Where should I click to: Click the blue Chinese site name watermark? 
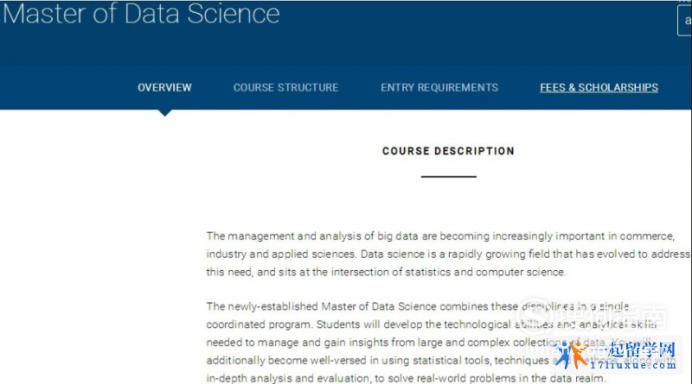click(641, 350)
